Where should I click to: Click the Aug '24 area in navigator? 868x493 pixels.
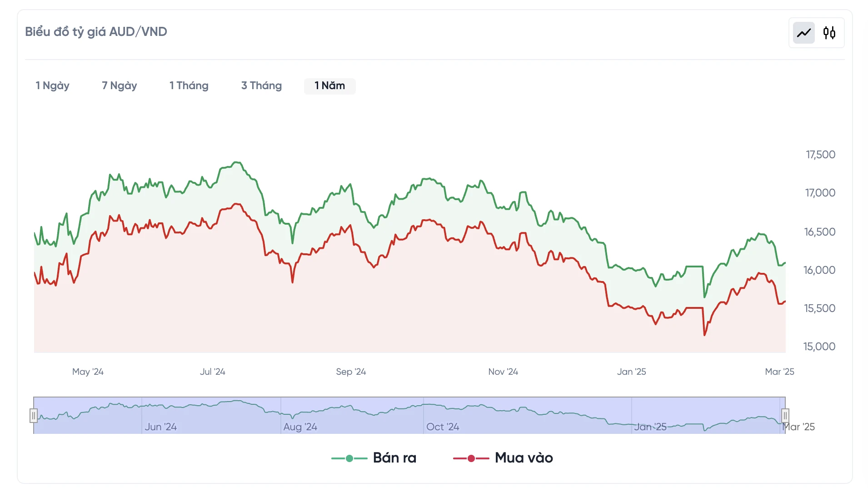pyautogui.click(x=300, y=427)
